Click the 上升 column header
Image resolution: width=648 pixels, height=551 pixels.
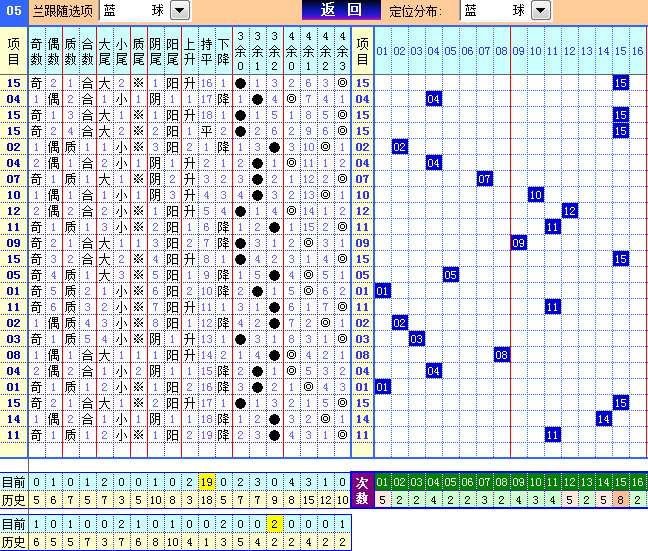point(189,51)
